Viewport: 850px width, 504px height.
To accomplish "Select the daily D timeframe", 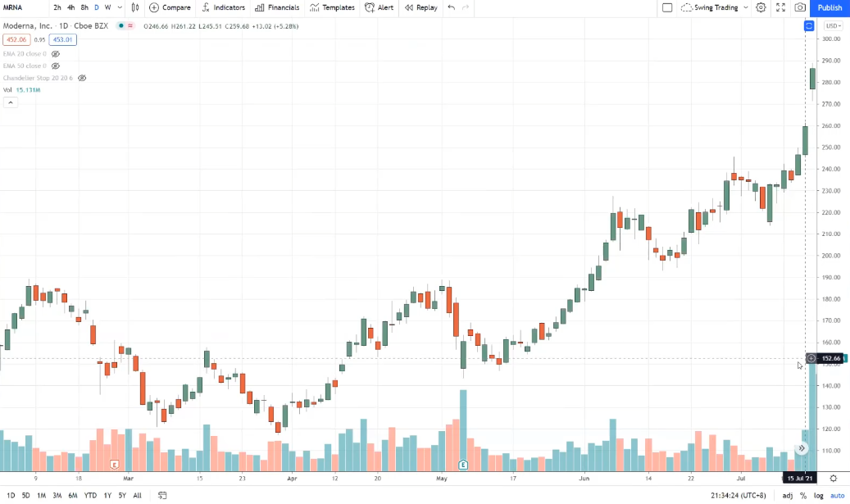I will [97, 7].
